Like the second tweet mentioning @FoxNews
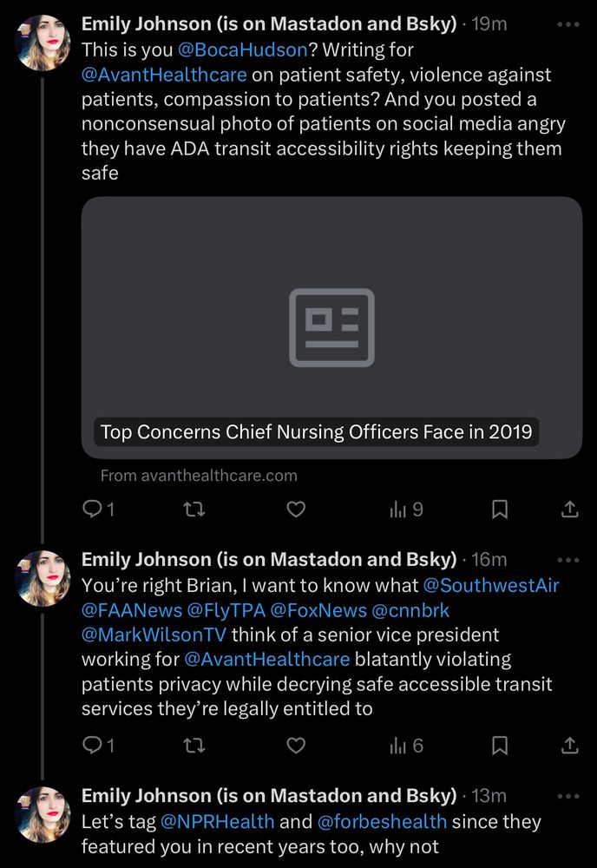The image size is (597, 868). [x=296, y=746]
